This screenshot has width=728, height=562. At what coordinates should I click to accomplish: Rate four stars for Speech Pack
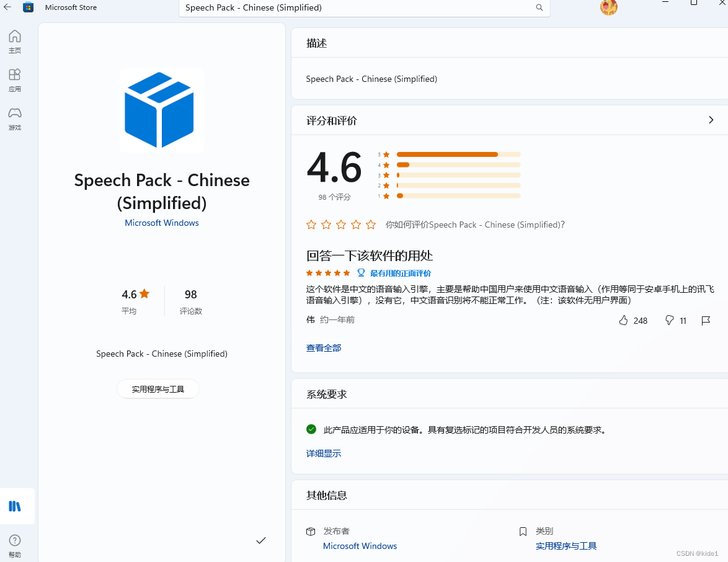click(x=356, y=225)
